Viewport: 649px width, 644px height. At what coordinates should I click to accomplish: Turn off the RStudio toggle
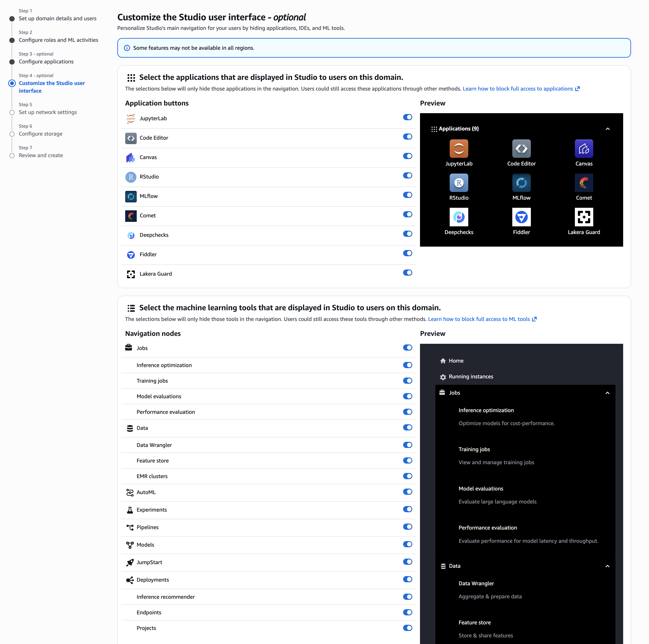[407, 176]
